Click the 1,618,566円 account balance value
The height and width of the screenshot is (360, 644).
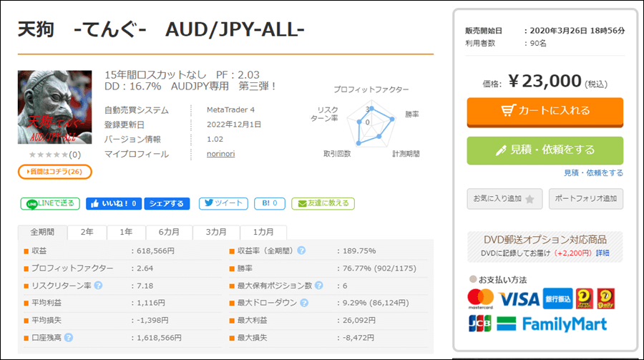(159, 338)
